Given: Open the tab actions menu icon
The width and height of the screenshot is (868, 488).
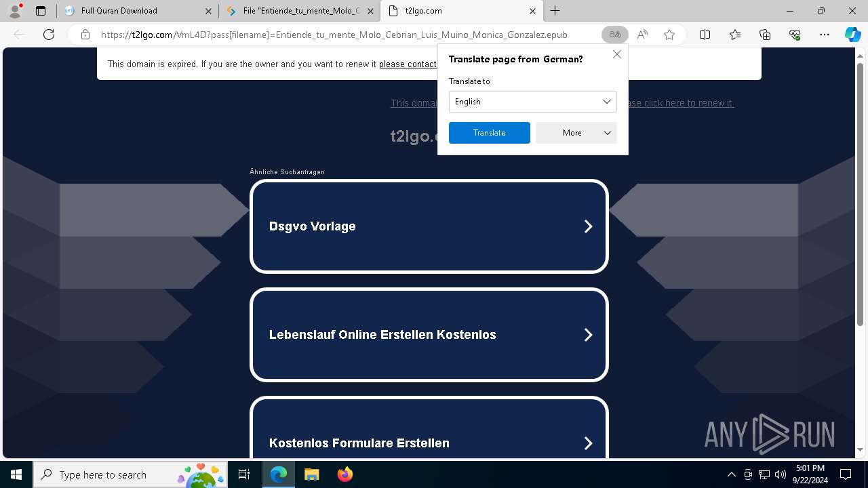Looking at the screenshot, I should (41, 11).
